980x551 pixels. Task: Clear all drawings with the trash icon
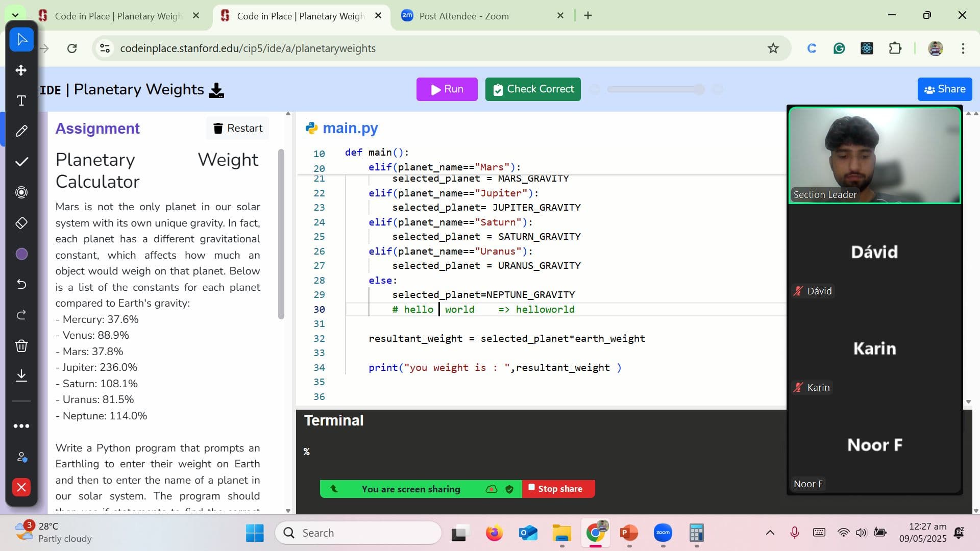pyautogui.click(x=21, y=345)
